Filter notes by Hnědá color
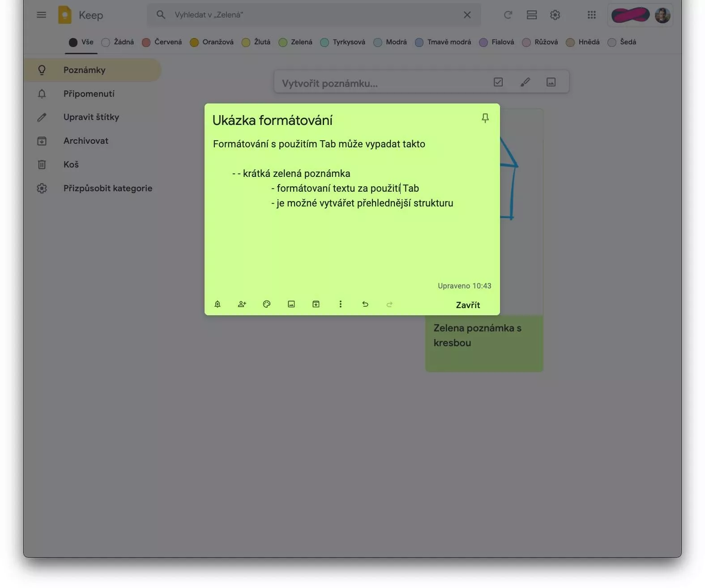The image size is (705, 588). pos(582,42)
